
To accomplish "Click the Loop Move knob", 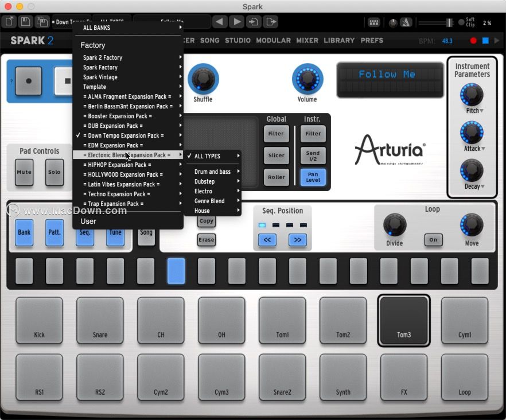I will point(472,225).
